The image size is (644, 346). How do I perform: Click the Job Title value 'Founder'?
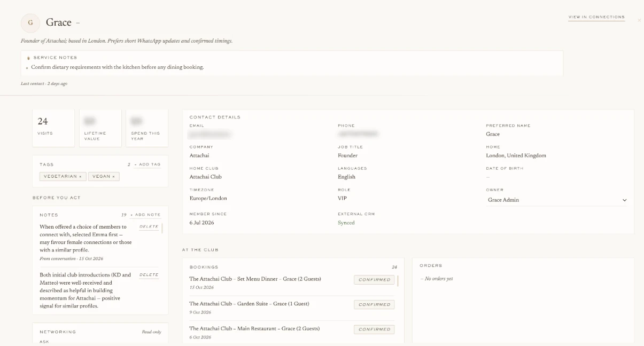tap(347, 155)
